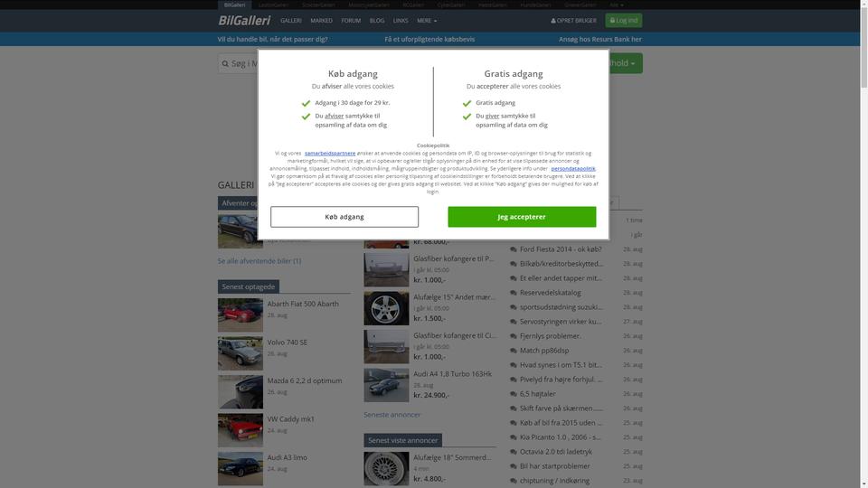This screenshot has width=868, height=488.
Task: Open VW Caddy mk1 thumbnail
Action: click(241, 430)
